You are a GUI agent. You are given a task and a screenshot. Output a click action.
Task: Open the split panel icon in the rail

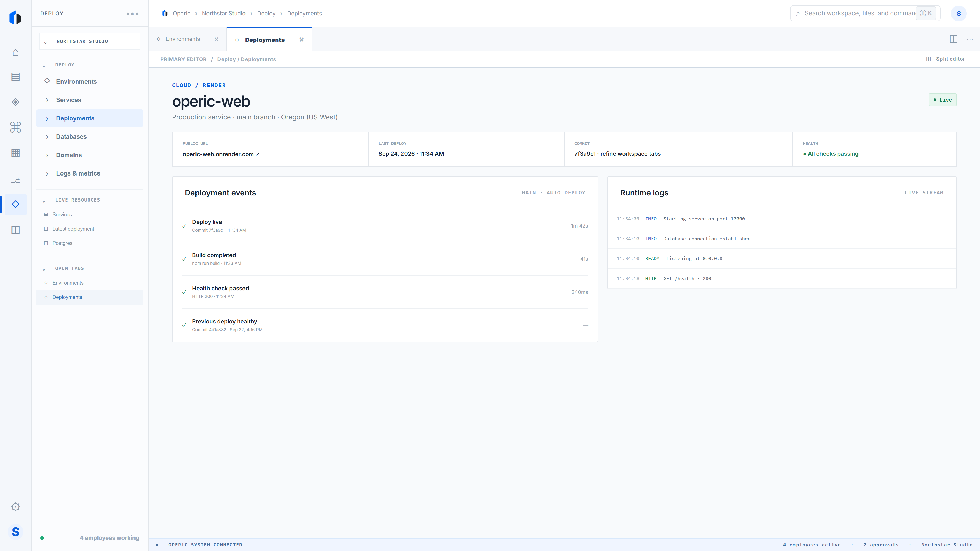pos(16,230)
